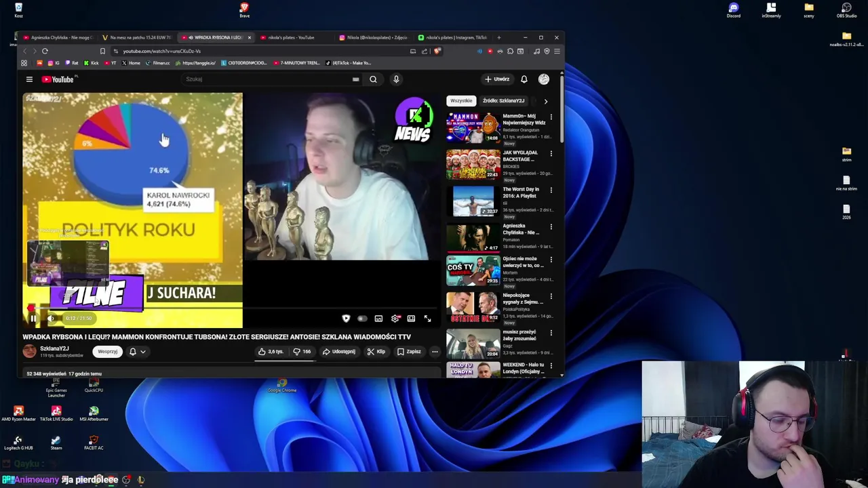Toggle subtitles in the player
This screenshot has width=868, height=488.
[x=378, y=319]
